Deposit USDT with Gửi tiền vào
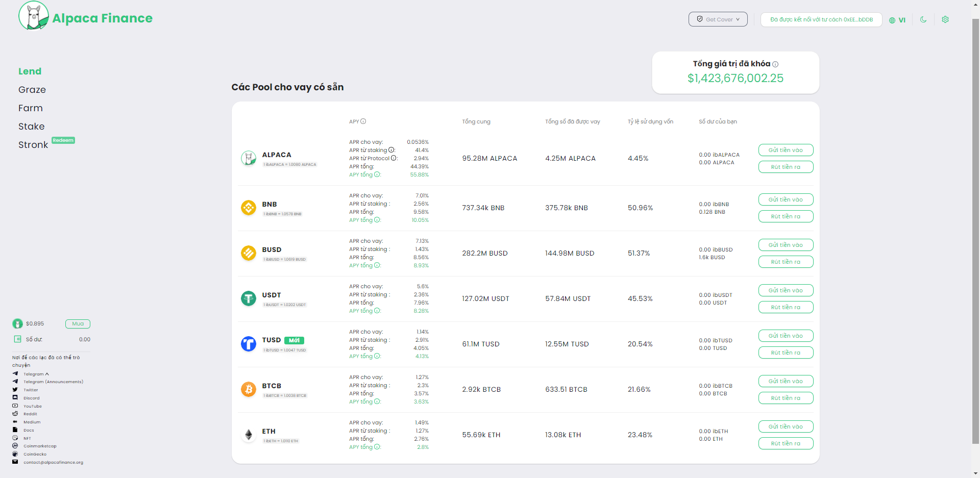 [786, 290]
